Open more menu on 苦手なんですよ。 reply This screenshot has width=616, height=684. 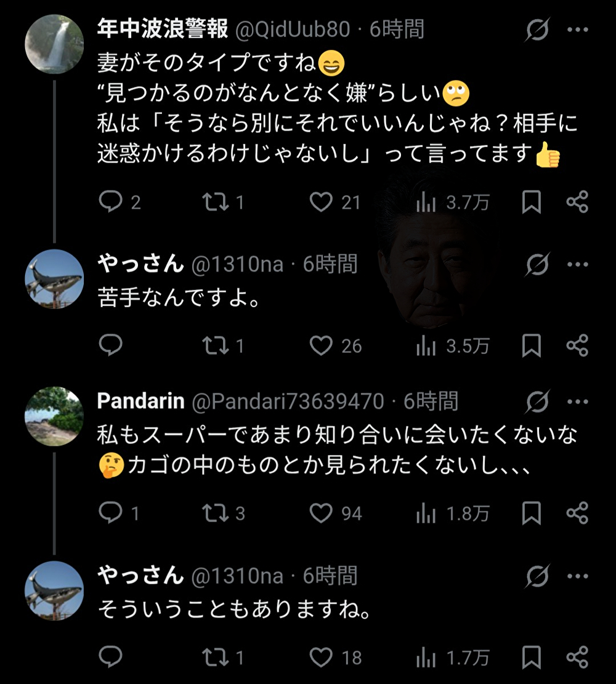point(577,265)
